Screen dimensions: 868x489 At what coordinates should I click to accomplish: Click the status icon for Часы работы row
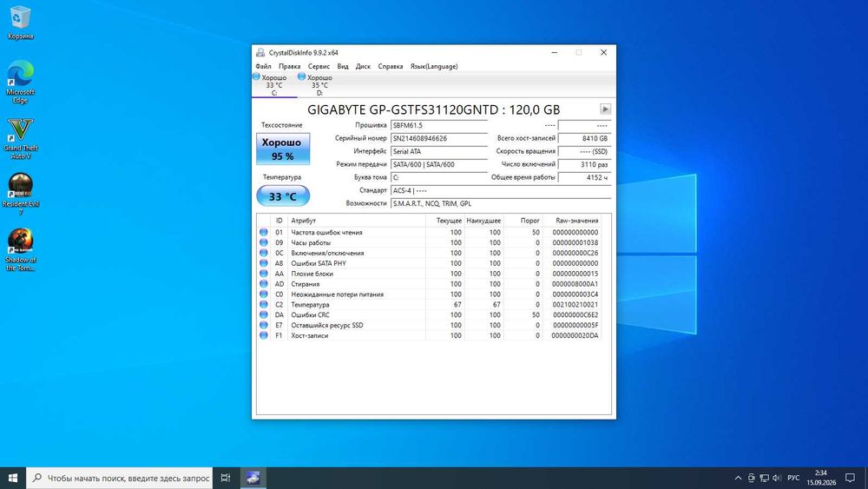click(x=264, y=242)
